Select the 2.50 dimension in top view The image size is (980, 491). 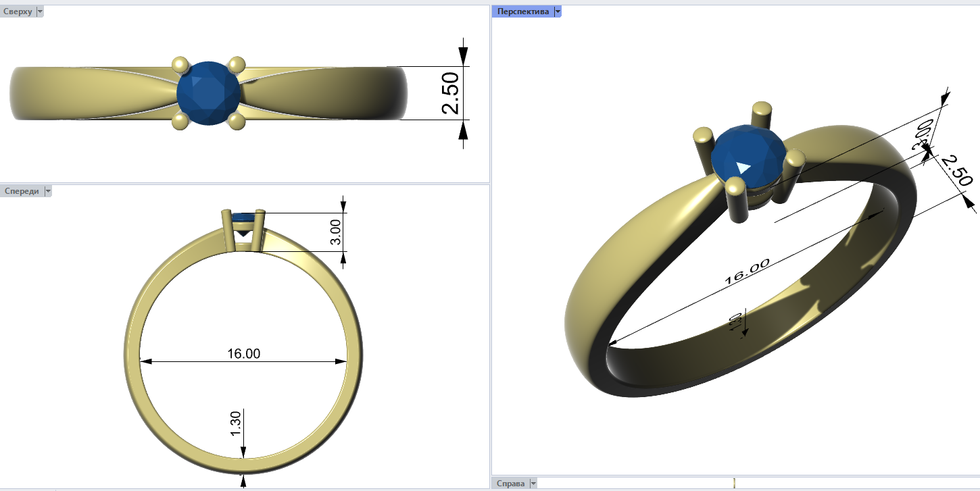(450, 93)
